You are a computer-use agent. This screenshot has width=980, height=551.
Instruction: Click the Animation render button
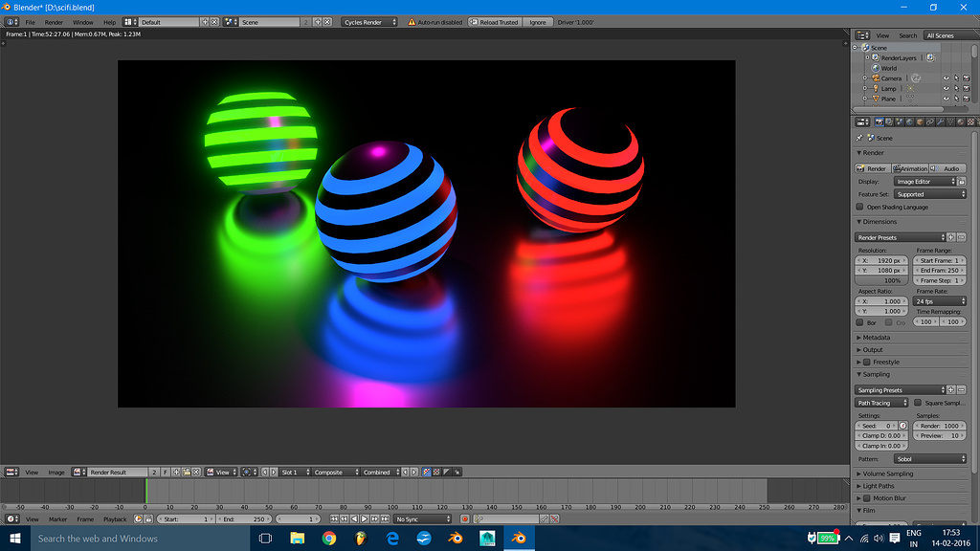pos(910,168)
